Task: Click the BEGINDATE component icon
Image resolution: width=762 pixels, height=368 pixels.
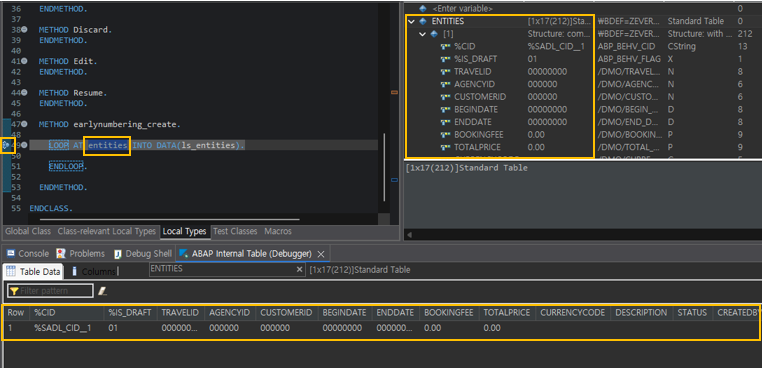Action: click(445, 109)
